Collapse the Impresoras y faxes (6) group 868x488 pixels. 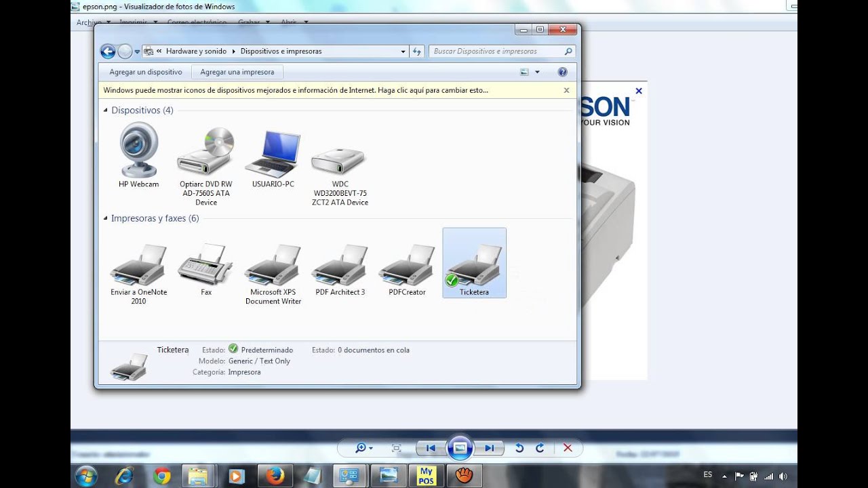(x=106, y=218)
